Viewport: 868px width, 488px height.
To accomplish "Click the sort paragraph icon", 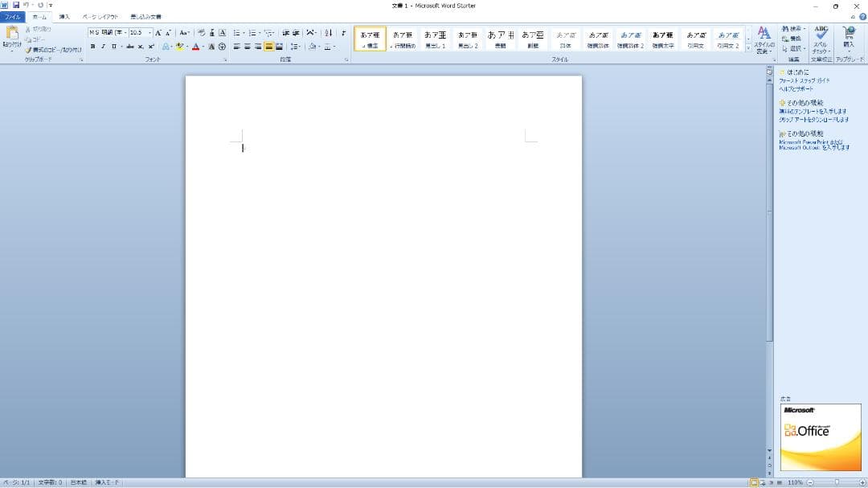I will tap(328, 33).
